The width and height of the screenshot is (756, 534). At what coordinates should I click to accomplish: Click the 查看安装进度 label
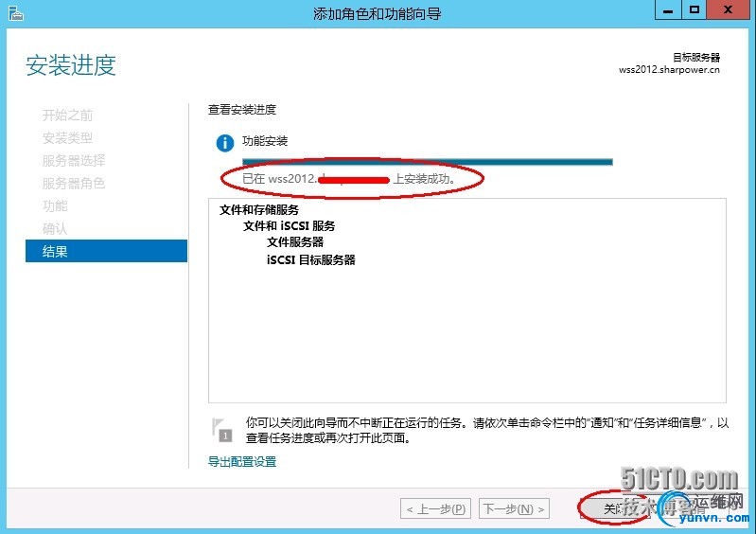(242, 110)
